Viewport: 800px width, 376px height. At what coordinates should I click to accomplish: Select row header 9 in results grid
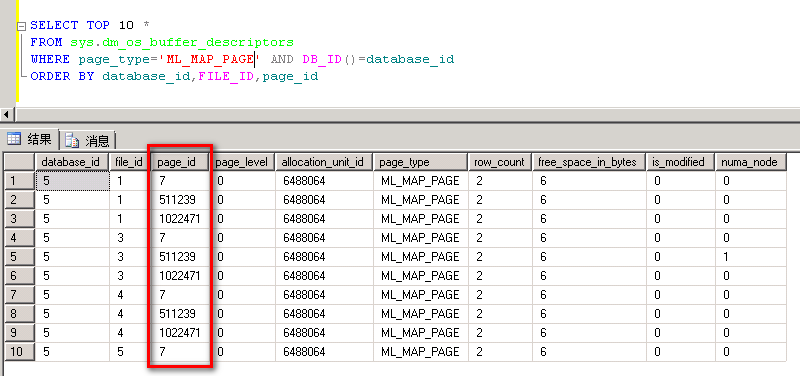19,333
